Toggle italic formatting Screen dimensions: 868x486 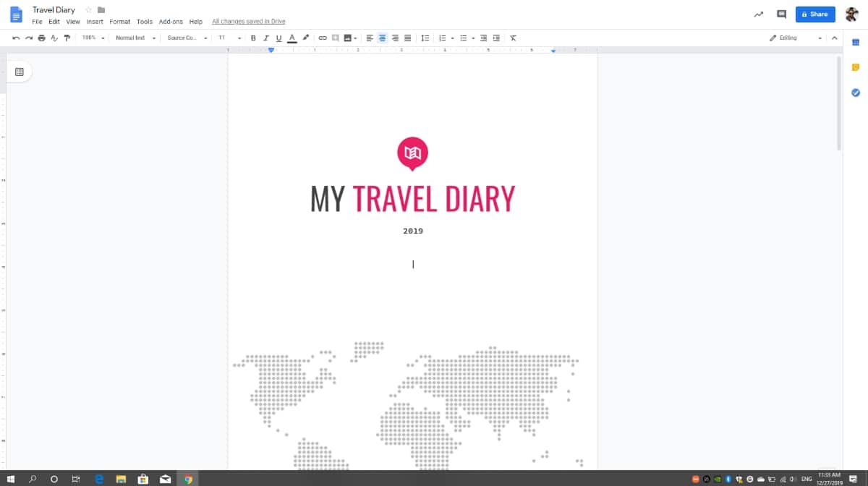click(265, 38)
